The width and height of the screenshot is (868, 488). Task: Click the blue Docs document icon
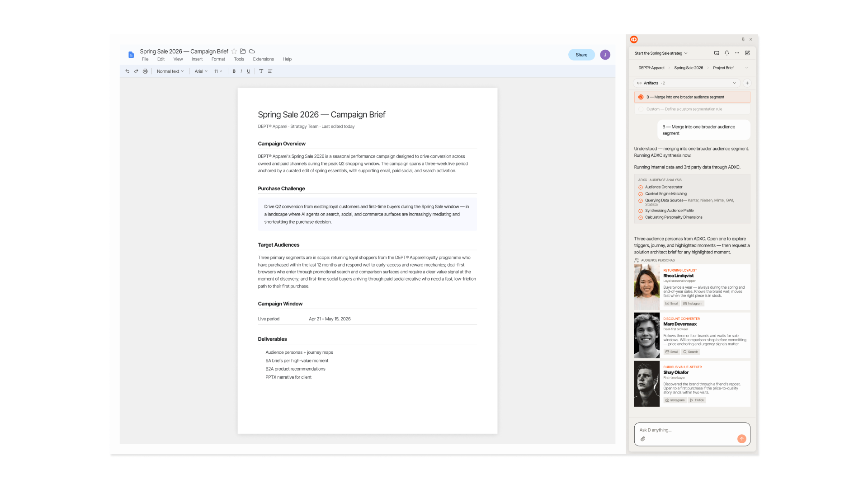(131, 55)
